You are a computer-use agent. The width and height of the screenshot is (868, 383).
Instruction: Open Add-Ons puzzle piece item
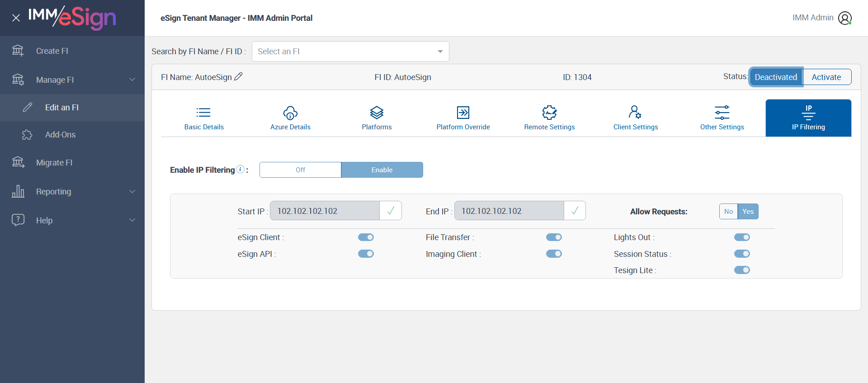60,135
